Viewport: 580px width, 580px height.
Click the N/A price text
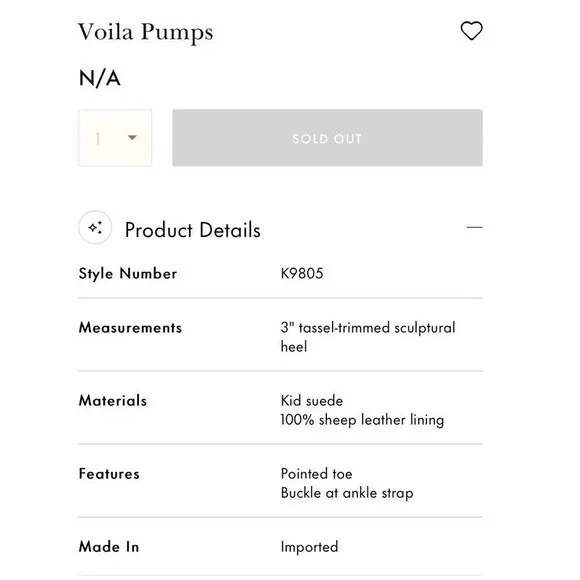point(100,78)
